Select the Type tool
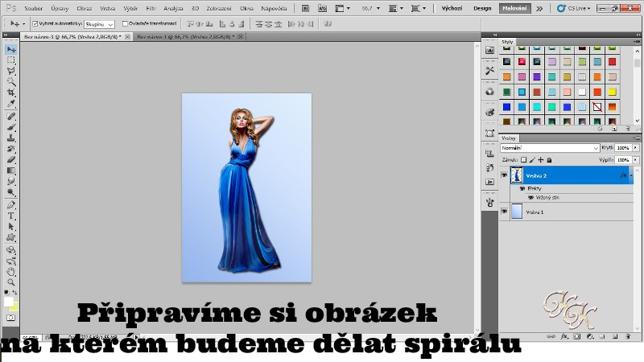The width and height of the screenshot is (644, 362). click(x=11, y=216)
